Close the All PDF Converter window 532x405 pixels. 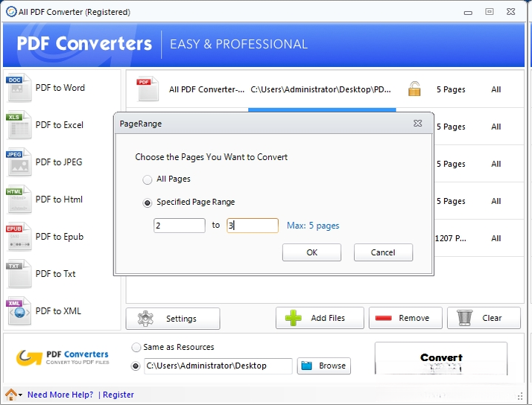click(x=511, y=12)
